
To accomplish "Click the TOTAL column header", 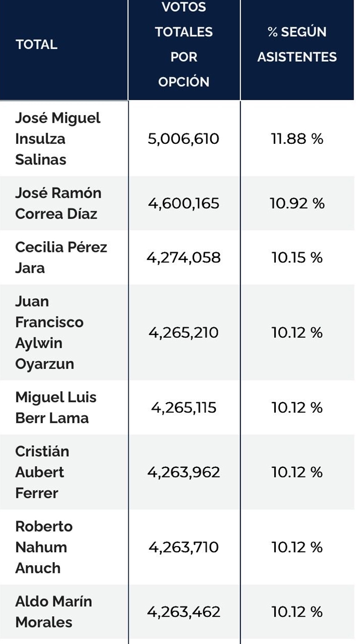I will pyautogui.click(x=36, y=44).
